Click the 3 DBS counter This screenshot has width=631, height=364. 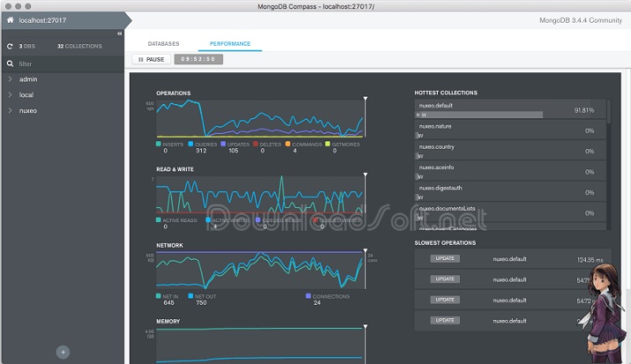tap(27, 47)
